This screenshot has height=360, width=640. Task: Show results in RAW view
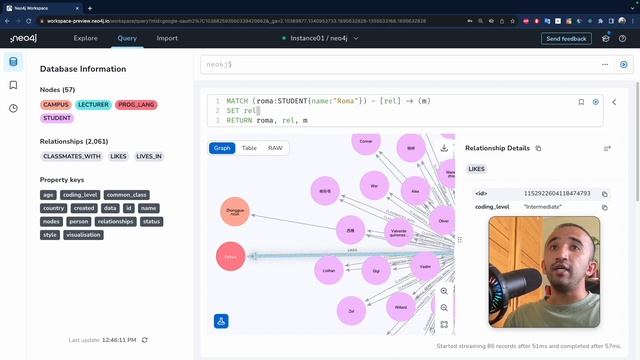click(275, 148)
